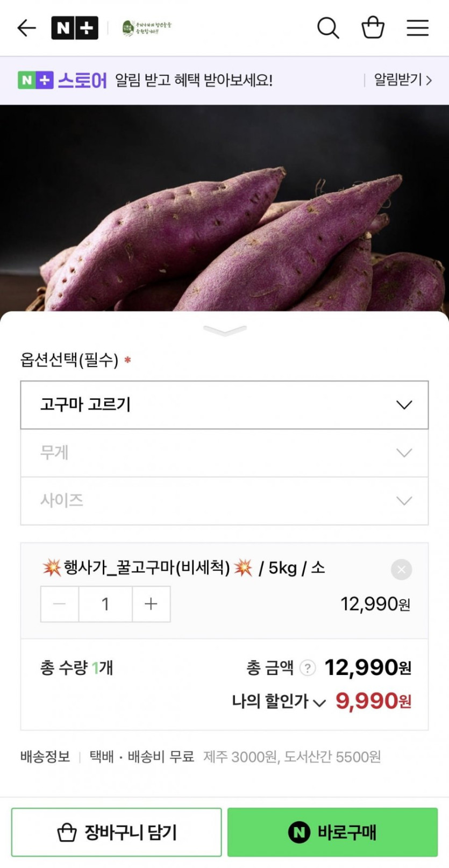449x868 pixels.
Task: Open the 무게 weight dropdown
Action: click(224, 453)
